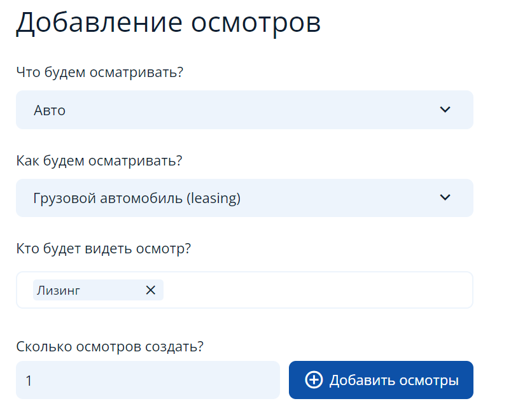Click the Добавить осмотры text on the button
The image size is (532, 415).
click(394, 381)
